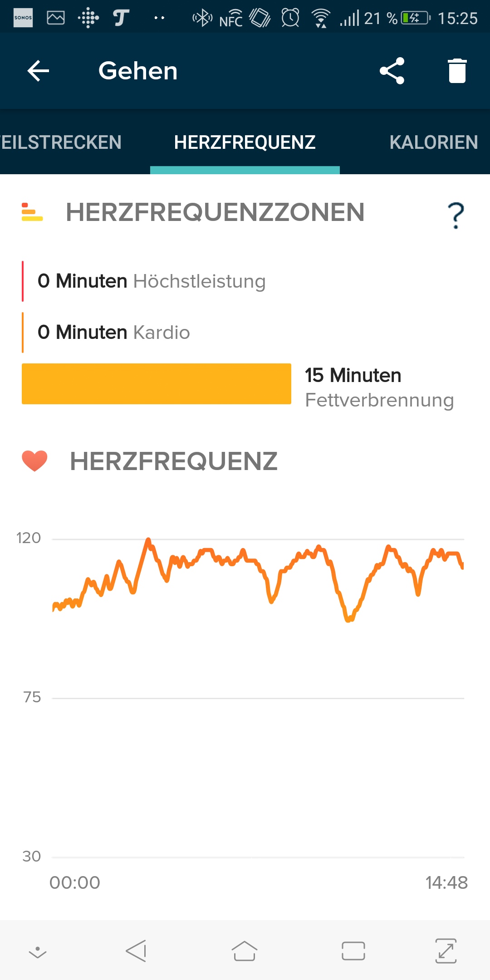Tap the orange Fettverbrennung zone bar
Viewport: 490px width, 980px height.
tap(157, 384)
